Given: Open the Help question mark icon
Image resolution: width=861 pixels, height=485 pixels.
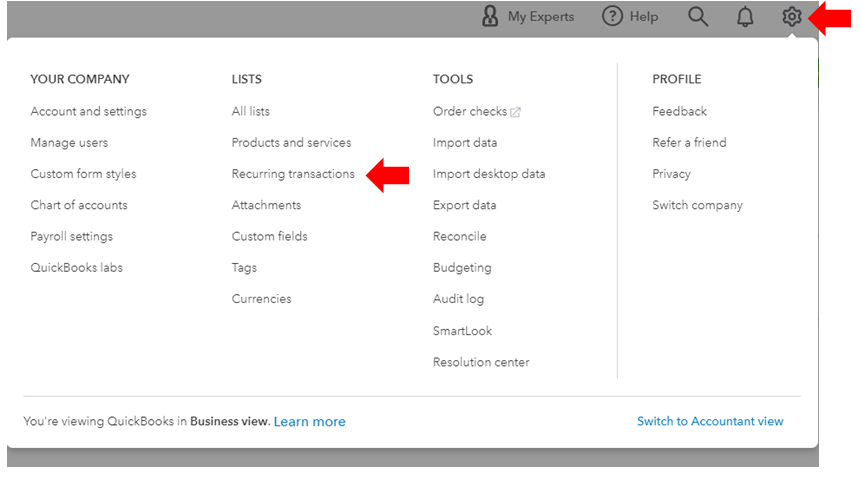Looking at the screenshot, I should pyautogui.click(x=612, y=17).
